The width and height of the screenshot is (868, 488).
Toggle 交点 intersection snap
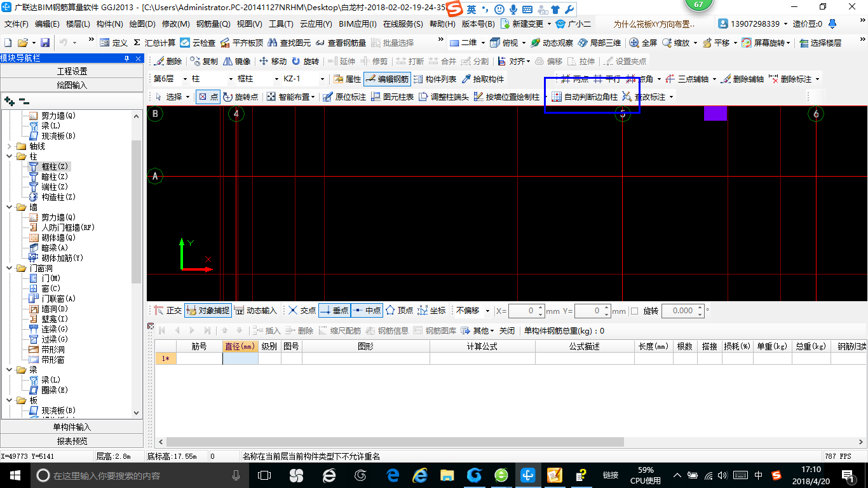[302, 311]
